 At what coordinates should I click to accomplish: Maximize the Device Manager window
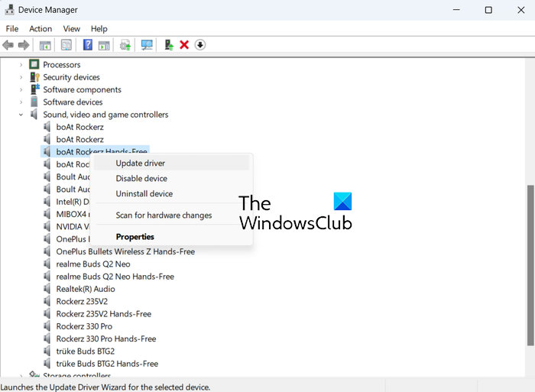click(488, 10)
